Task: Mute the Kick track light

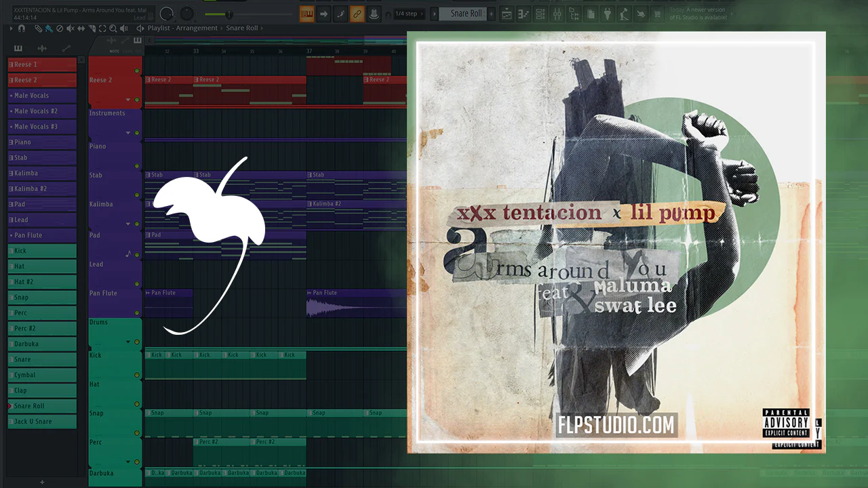Action: click(x=137, y=375)
